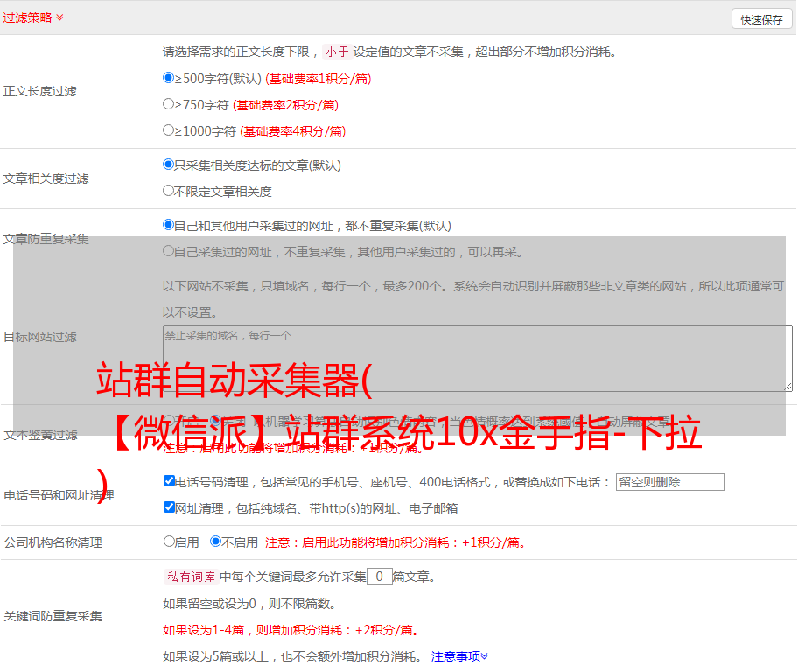The image size is (798, 672).
Task: Click the 关键词防重复采集 row label
Action: point(52,617)
